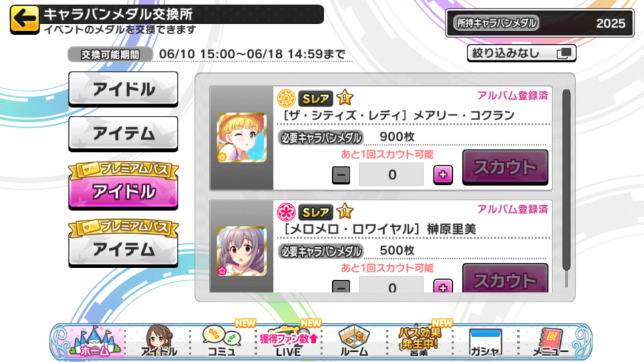Screen dimensions: 644x362
Task: Open the アイドル icon in the bottom bar
Action: [x=159, y=341]
